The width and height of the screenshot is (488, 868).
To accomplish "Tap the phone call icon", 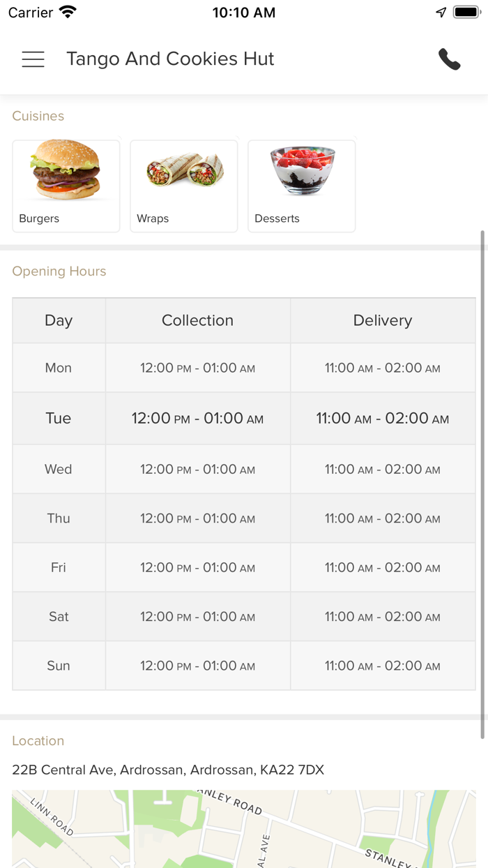I will point(450,59).
